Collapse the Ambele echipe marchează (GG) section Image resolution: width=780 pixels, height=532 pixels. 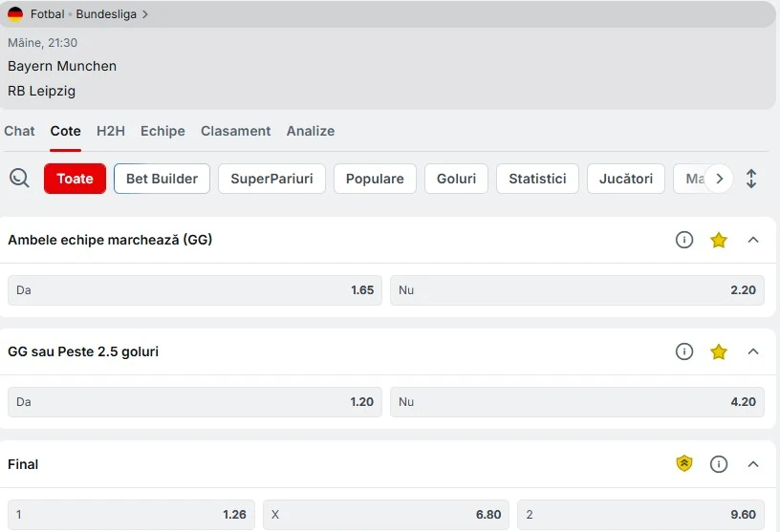753,240
